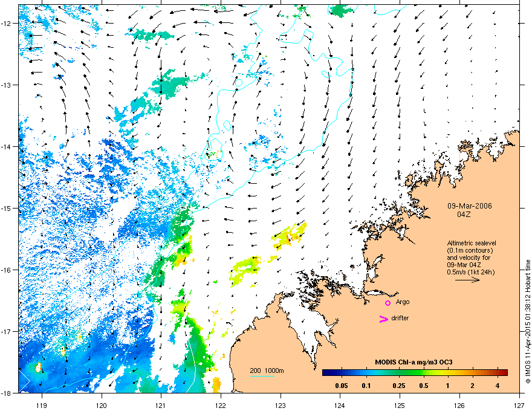Click the 0.5m/s velocity scale arrow

click(467, 280)
